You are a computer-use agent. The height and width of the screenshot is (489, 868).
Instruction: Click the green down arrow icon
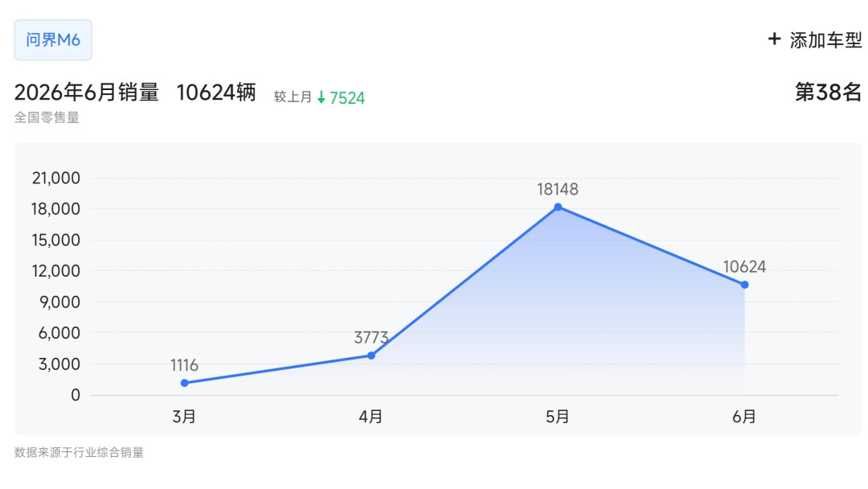(x=321, y=98)
